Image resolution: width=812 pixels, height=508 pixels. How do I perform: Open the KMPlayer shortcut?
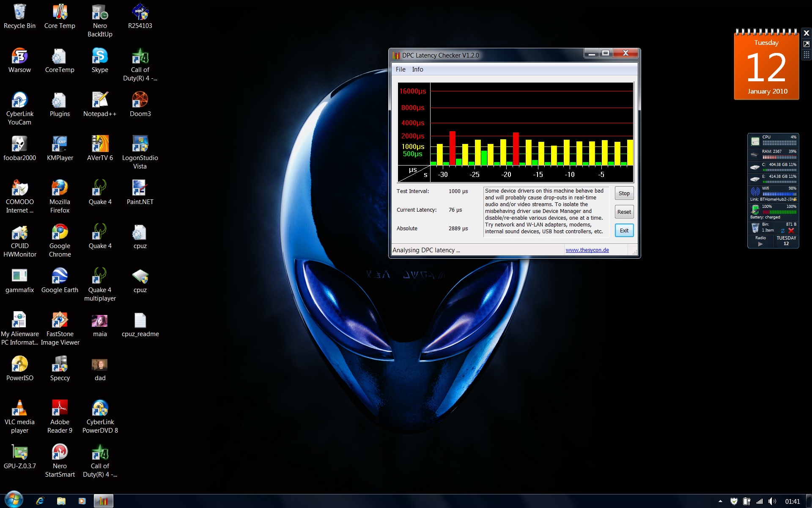tap(60, 149)
